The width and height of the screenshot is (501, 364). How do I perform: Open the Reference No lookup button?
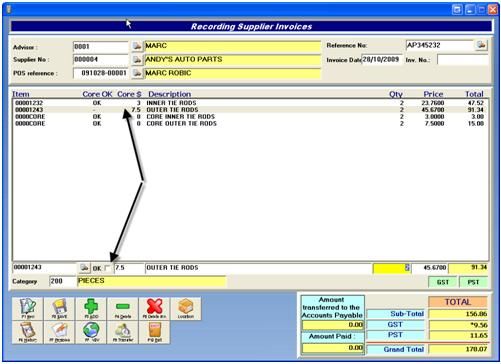(x=481, y=45)
